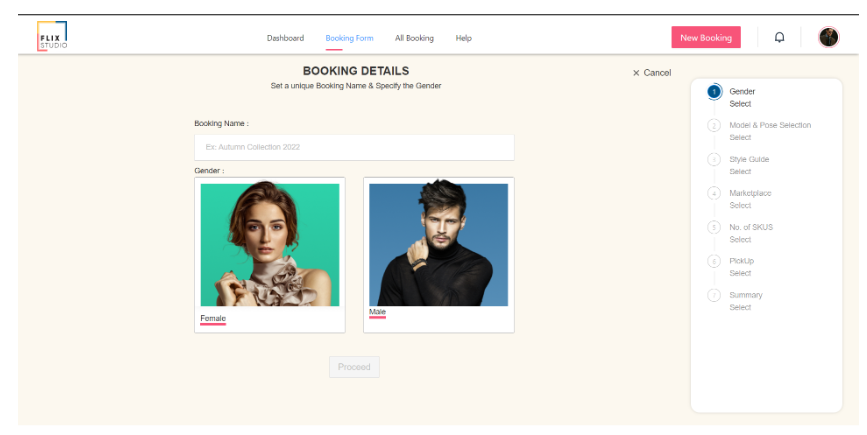Screen dimensions: 867x435
Task: Select step 5 No. of SKUS circle
Action: pyautogui.click(x=714, y=227)
